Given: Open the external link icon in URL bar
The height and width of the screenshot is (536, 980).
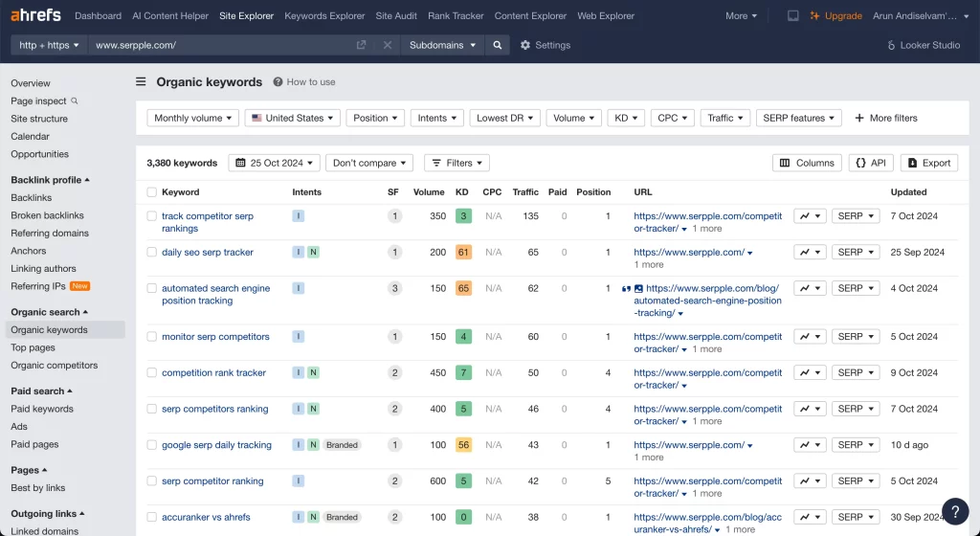Looking at the screenshot, I should tap(361, 45).
